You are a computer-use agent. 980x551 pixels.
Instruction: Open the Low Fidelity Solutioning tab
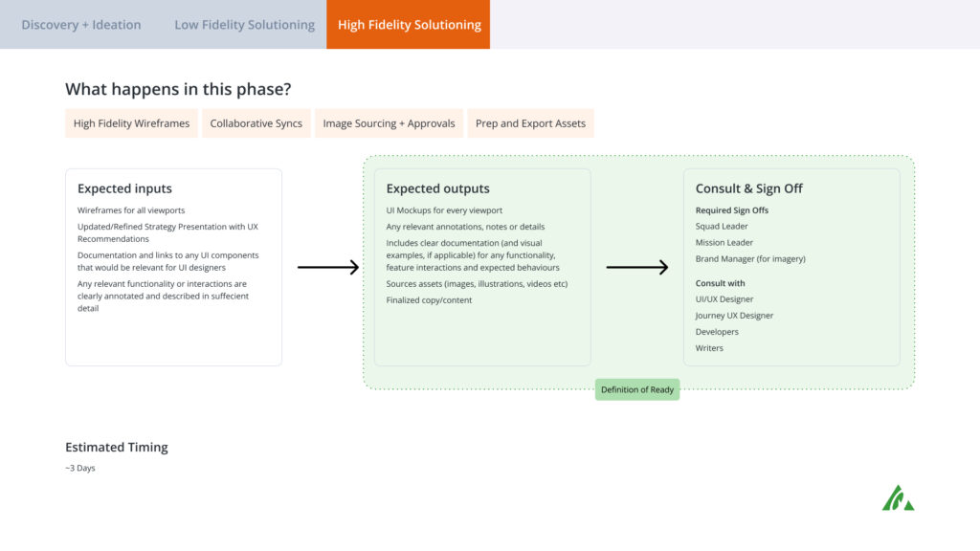244,24
